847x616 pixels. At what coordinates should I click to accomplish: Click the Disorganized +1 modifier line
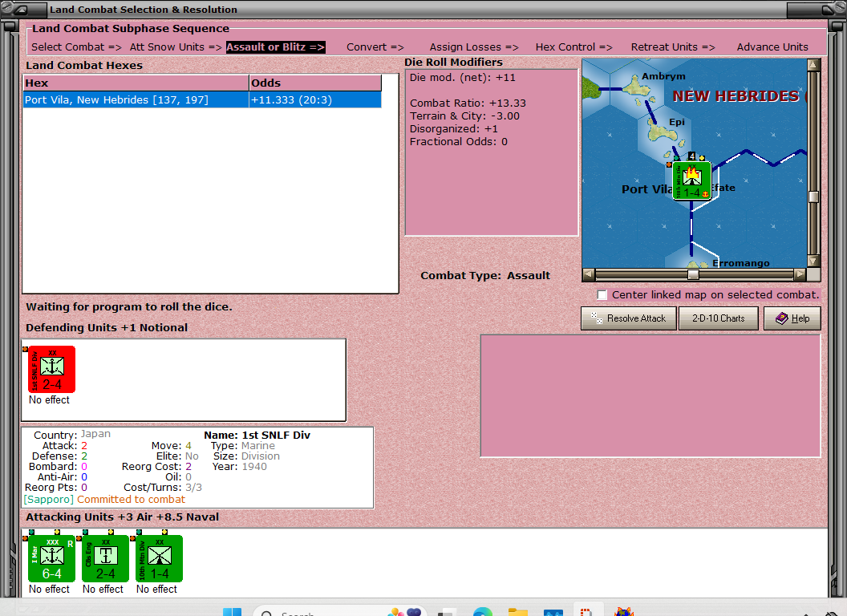[x=454, y=129]
